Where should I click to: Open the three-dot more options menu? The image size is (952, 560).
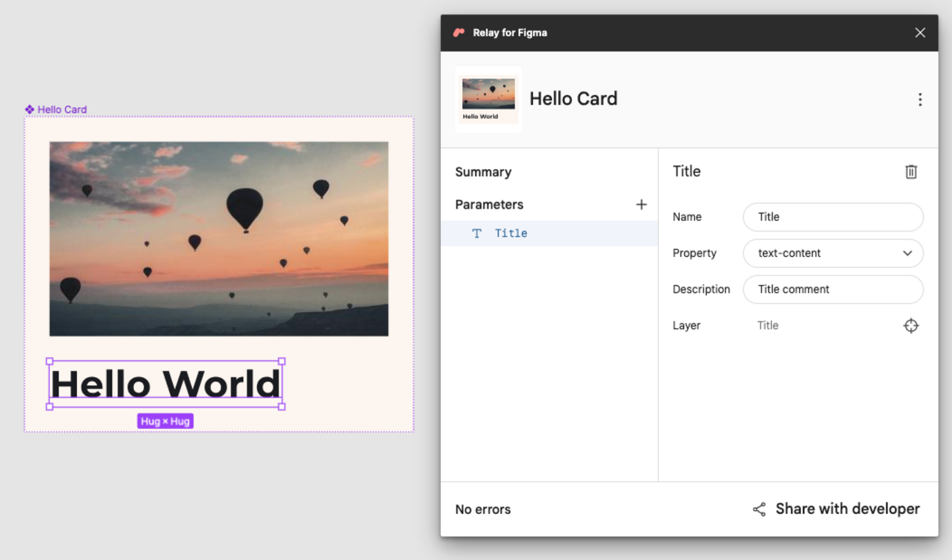click(920, 100)
